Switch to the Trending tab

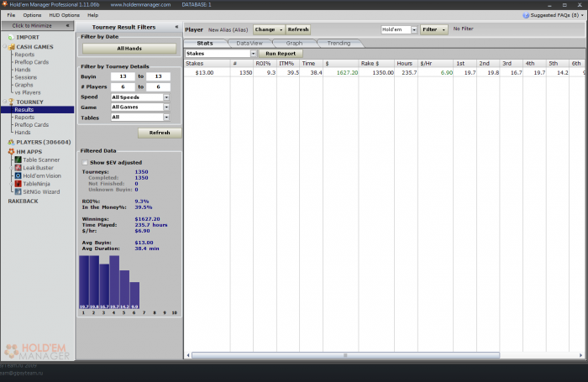[339, 44]
